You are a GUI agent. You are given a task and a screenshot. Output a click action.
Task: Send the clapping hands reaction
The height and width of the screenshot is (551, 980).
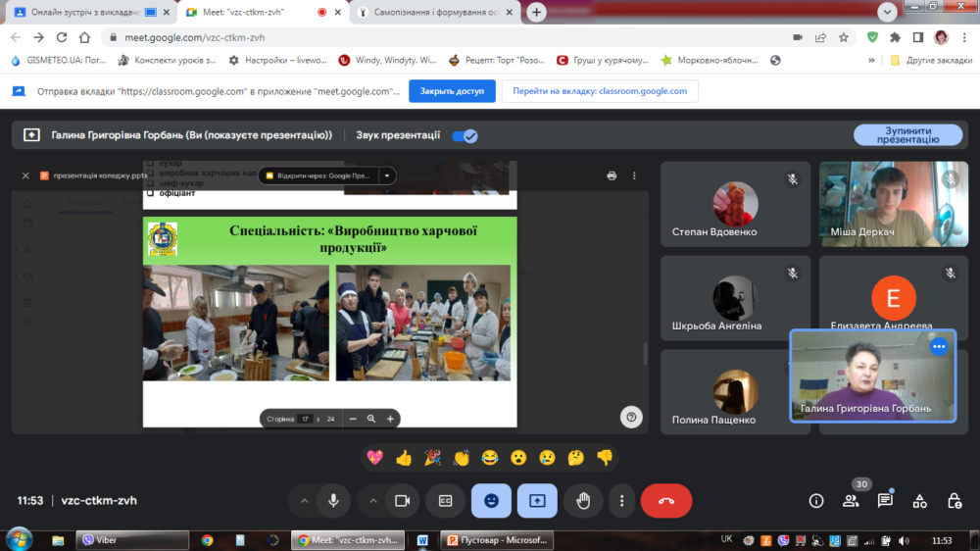pos(462,458)
